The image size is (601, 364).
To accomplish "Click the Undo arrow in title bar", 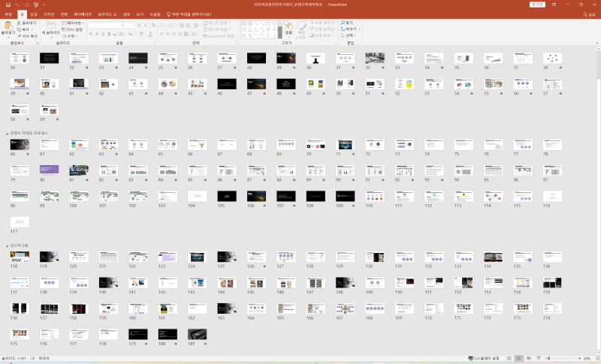I will click(x=17, y=5).
